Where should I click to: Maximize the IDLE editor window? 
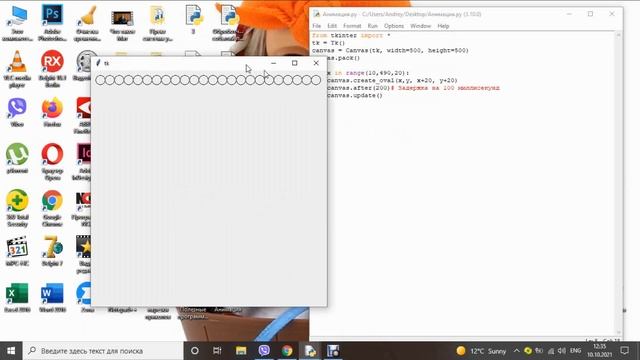590,14
